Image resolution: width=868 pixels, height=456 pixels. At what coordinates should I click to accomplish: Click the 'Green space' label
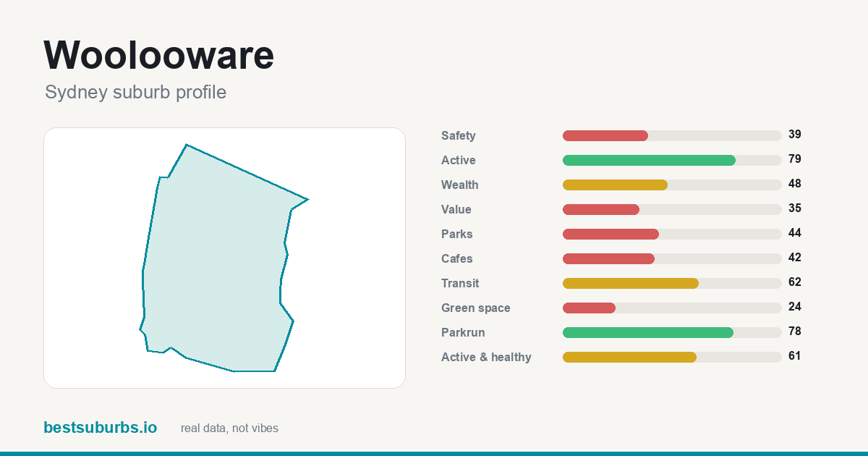pyautogui.click(x=476, y=308)
